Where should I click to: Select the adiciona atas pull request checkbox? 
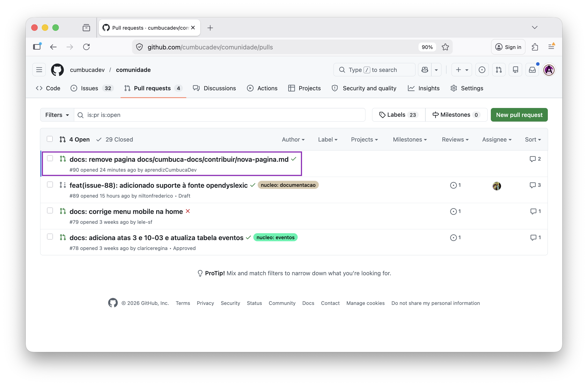tap(50, 237)
